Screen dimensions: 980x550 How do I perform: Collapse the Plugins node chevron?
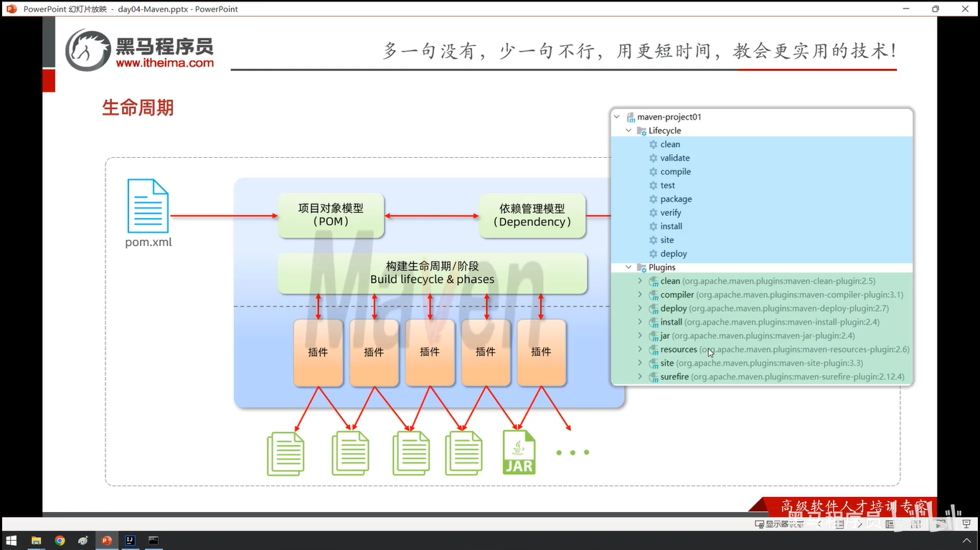pos(628,267)
